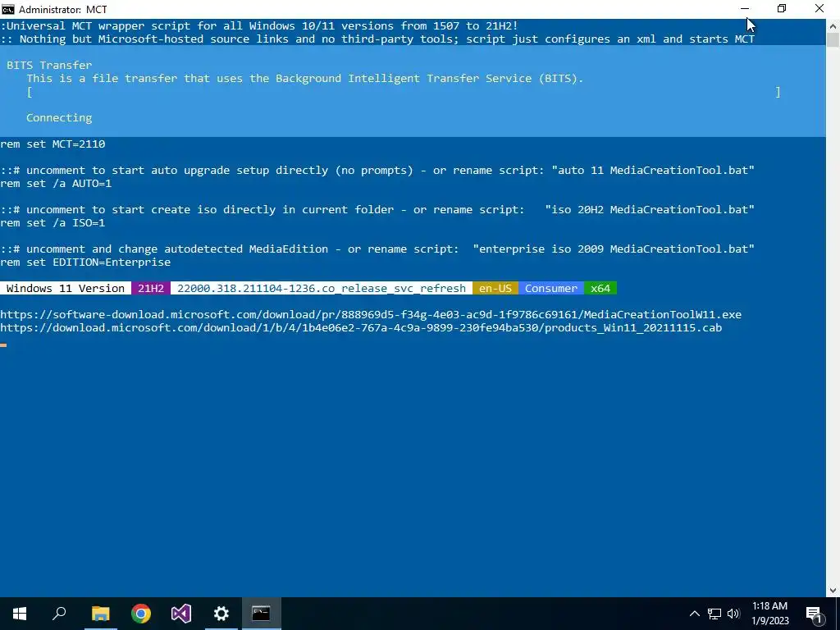840x630 pixels.
Task: Select the command prompt taskbar button
Action: coord(262,614)
